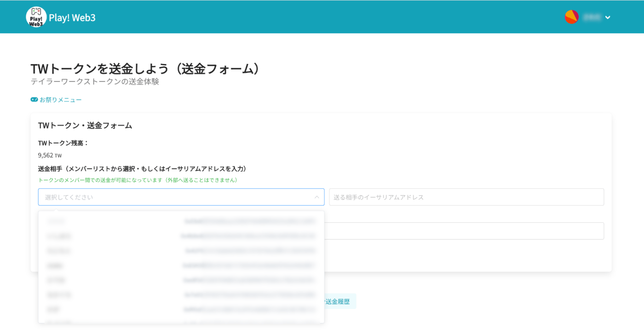The height and width of the screenshot is (335, 644).
Task: Expand the user menu chevron beside the avatar
Action: pos(608,17)
